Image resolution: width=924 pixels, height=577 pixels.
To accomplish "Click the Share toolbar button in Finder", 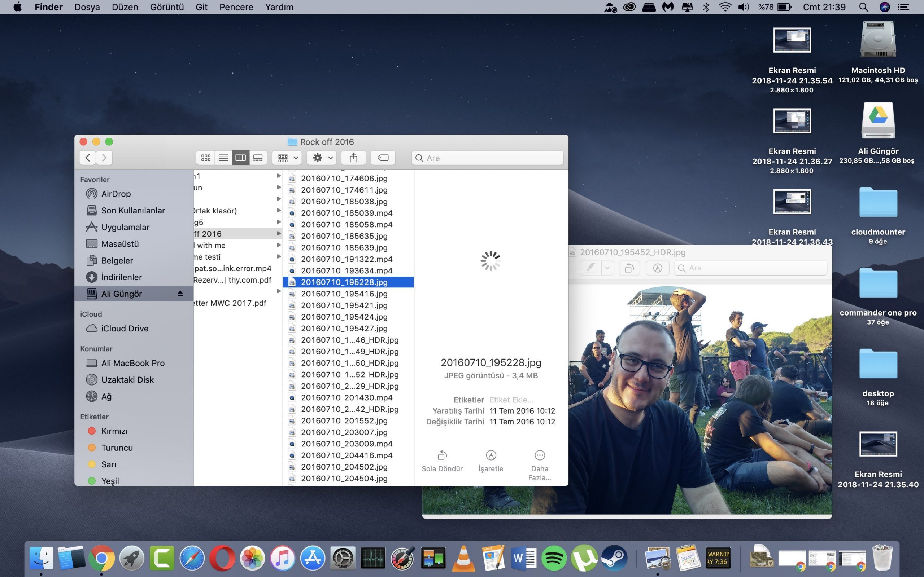I will pyautogui.click(x=353, y=158).
